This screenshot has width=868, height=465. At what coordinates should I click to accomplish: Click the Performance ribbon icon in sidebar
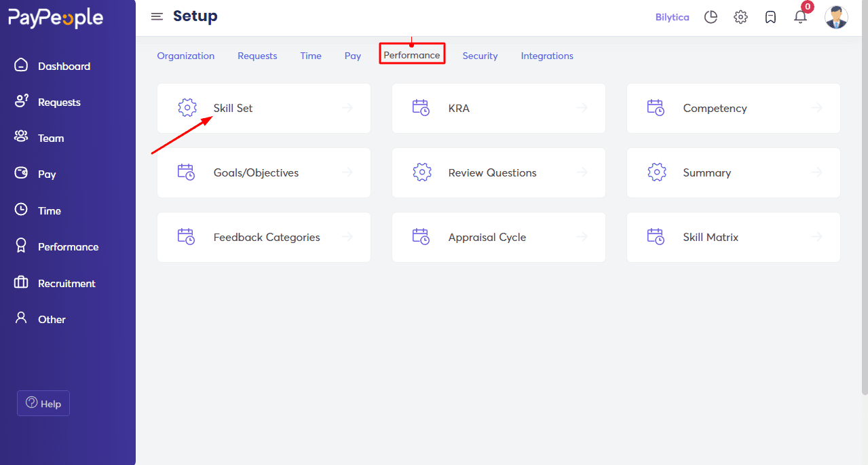tap(21, 246)
